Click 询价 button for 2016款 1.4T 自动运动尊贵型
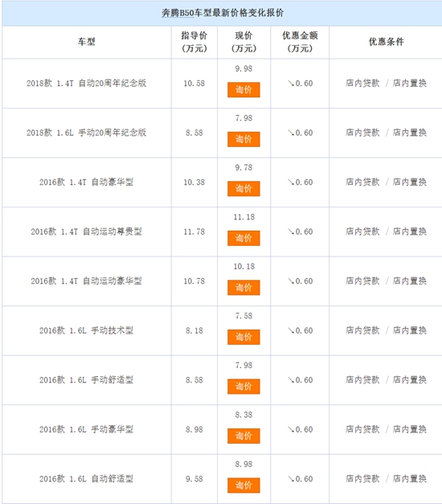 click(244, 238)
